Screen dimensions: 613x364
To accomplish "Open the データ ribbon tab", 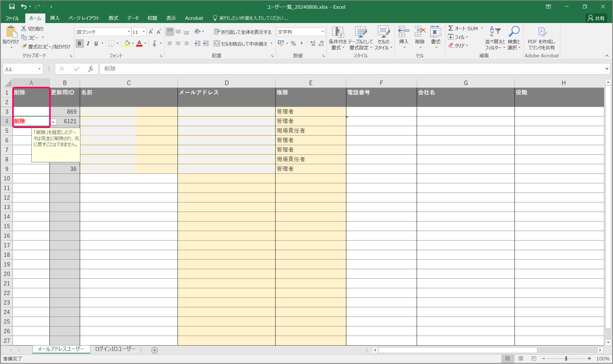I will [133, 18].
